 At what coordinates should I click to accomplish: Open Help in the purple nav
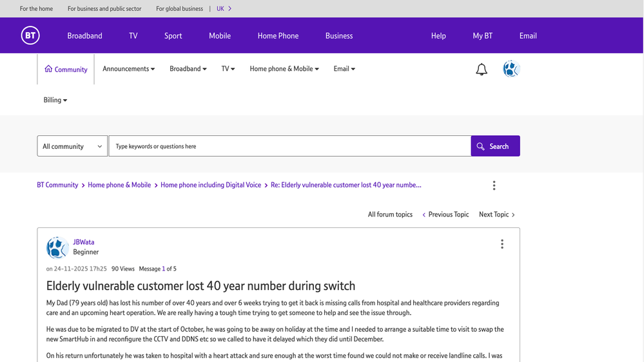(438, 35)
